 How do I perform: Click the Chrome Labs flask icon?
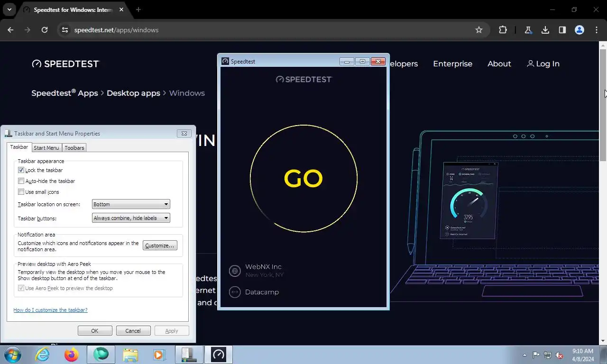528,30
